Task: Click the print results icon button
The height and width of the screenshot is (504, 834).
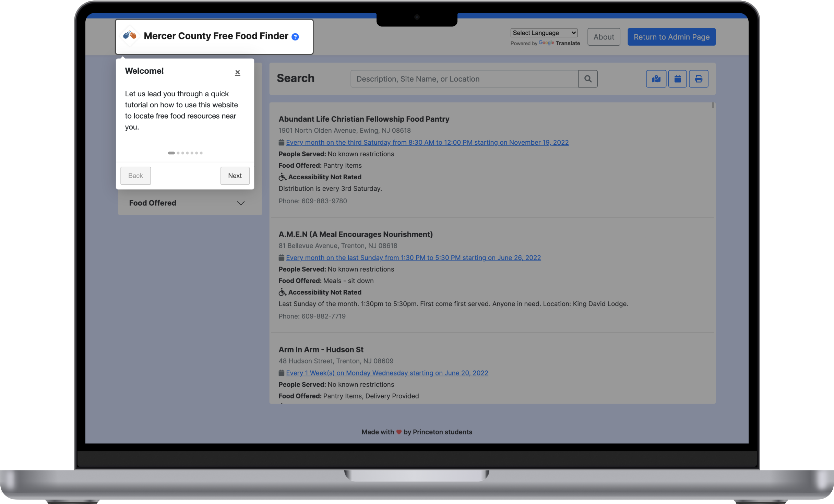Action: point(699,79)
